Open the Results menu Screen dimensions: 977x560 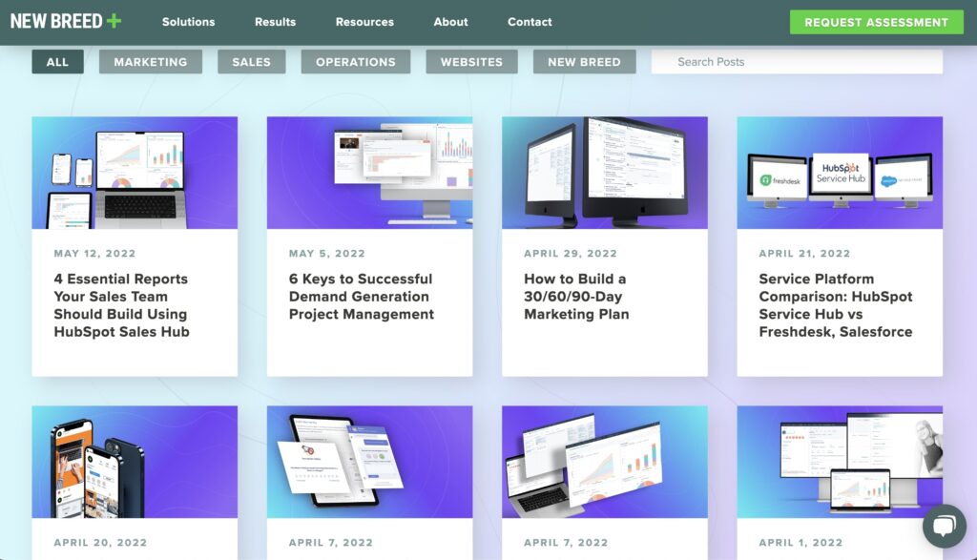275,22
